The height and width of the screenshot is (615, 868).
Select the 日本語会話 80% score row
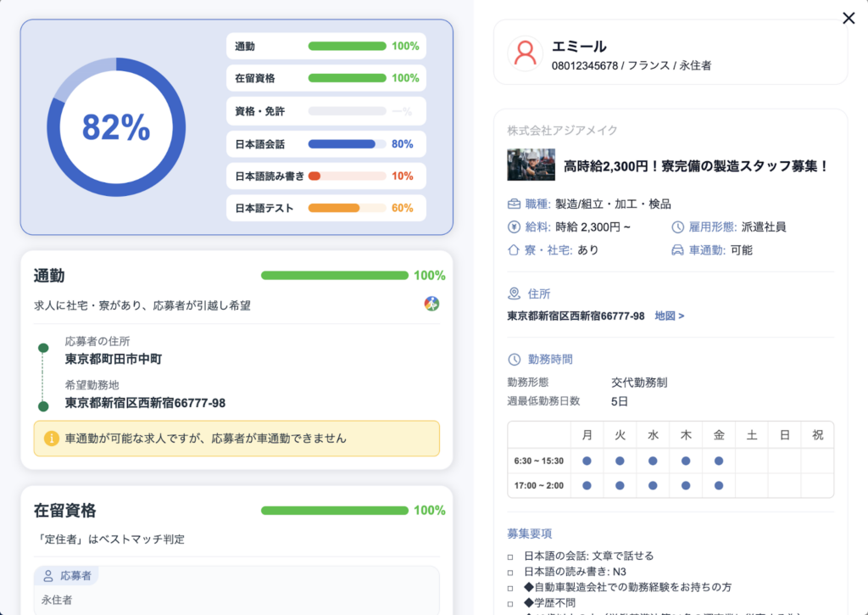(x=325, y=144)
